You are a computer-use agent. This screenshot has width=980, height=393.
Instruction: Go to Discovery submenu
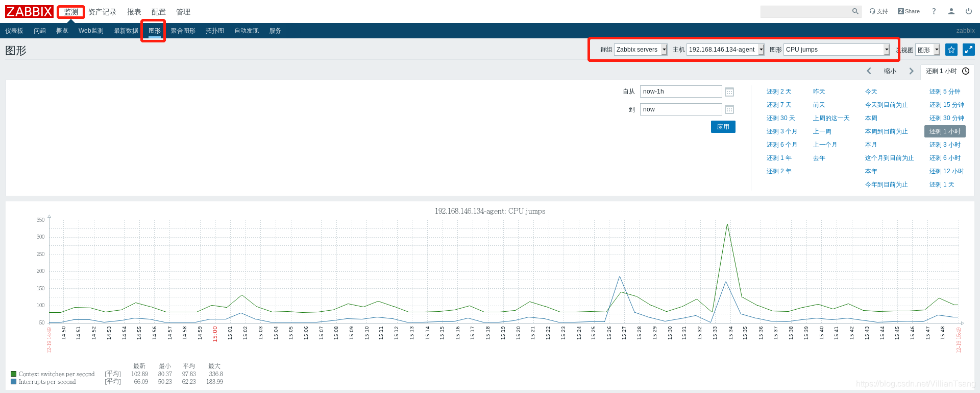pos(247,31)
